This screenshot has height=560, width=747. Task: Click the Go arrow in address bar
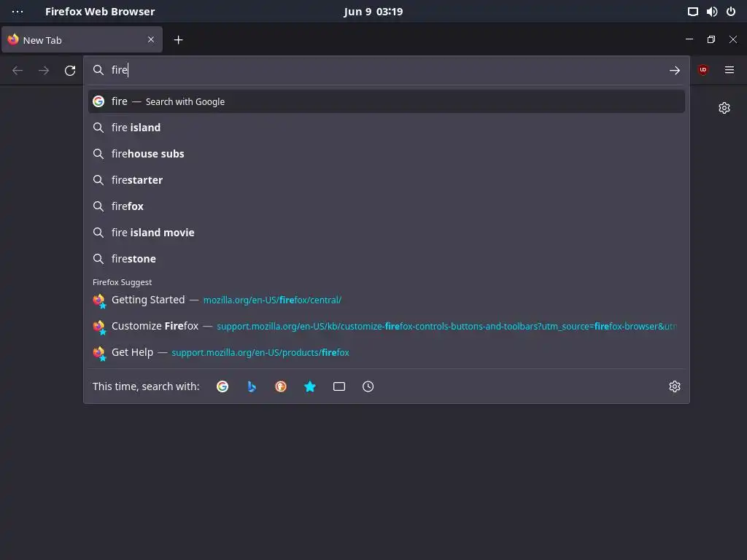click(674, 71)
